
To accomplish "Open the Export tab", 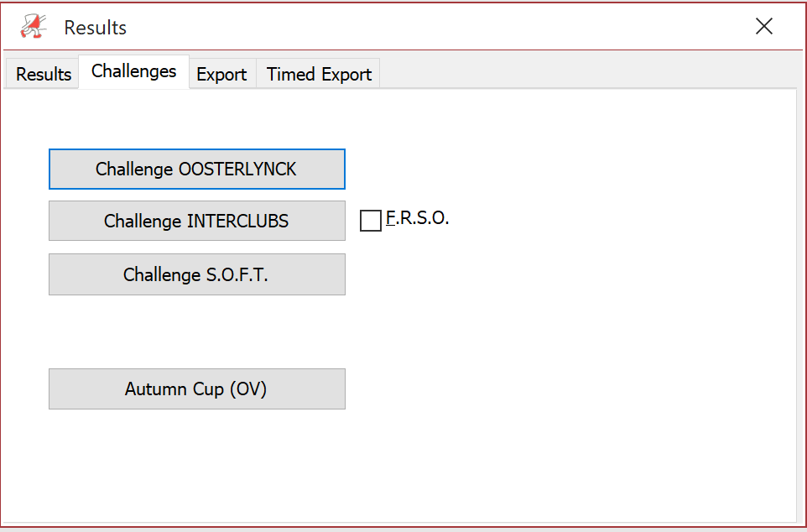I will click(221, 74).
